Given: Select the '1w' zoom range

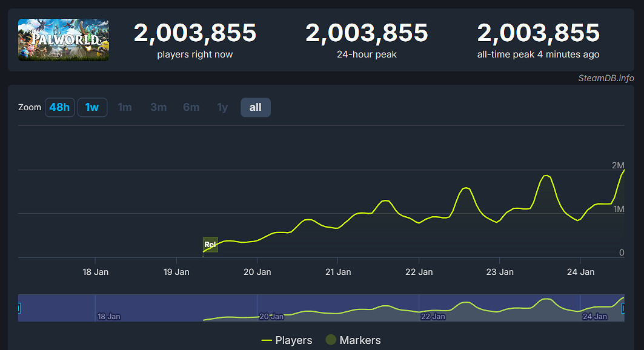Looking at the screenshot, I should [92, 107].
